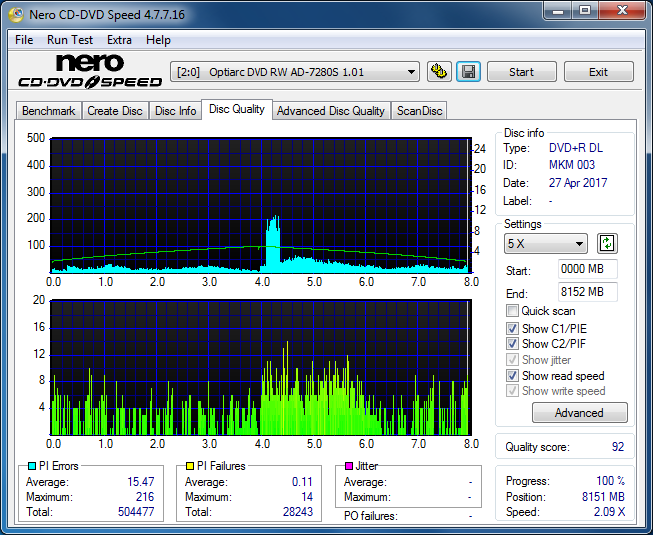Click the refresh speed icon in Settings
This screenshot has width=653, height=535.
tap(607, 244)
